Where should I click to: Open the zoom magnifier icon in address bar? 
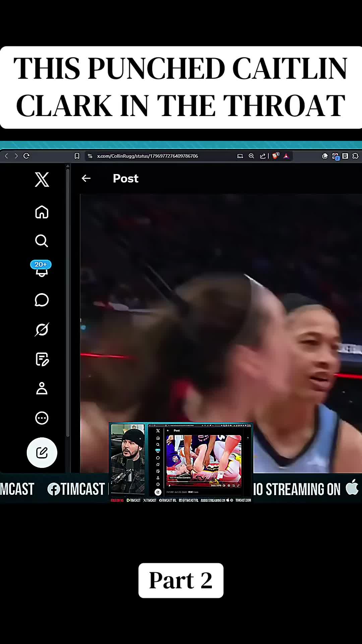point(251,156)
